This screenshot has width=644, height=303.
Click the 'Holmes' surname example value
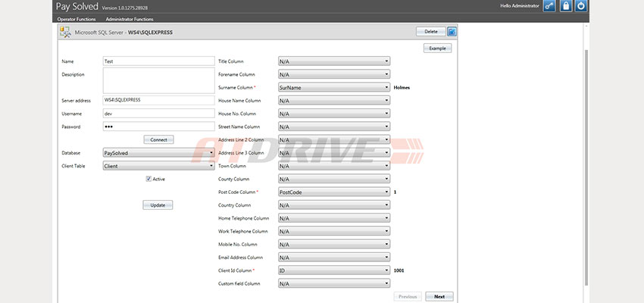click(x=402, y=87)
